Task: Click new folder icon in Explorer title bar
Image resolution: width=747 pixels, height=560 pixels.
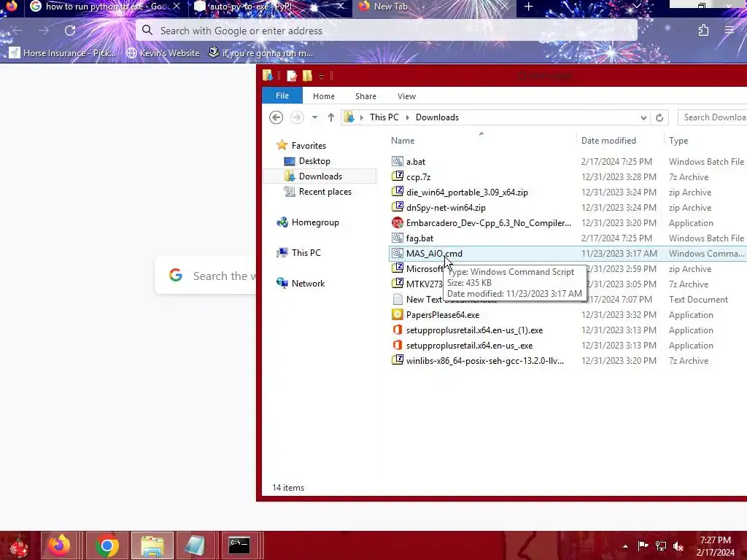Action: point(307,76)
